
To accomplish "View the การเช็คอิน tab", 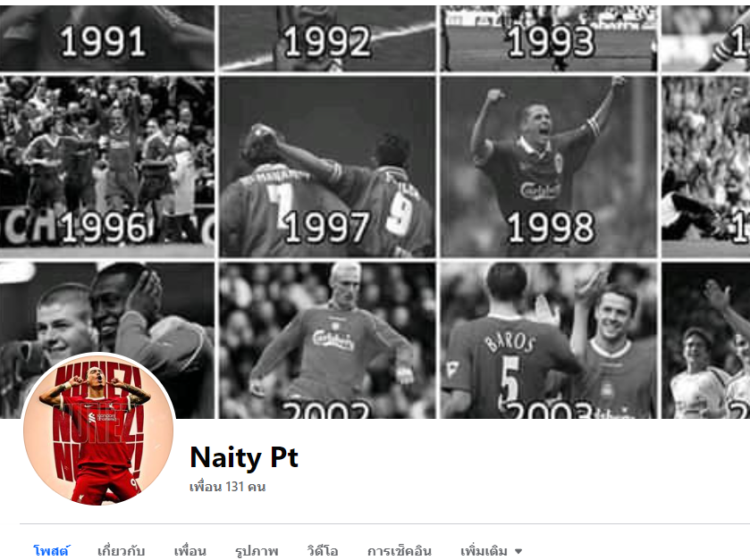I will point(400,550).
